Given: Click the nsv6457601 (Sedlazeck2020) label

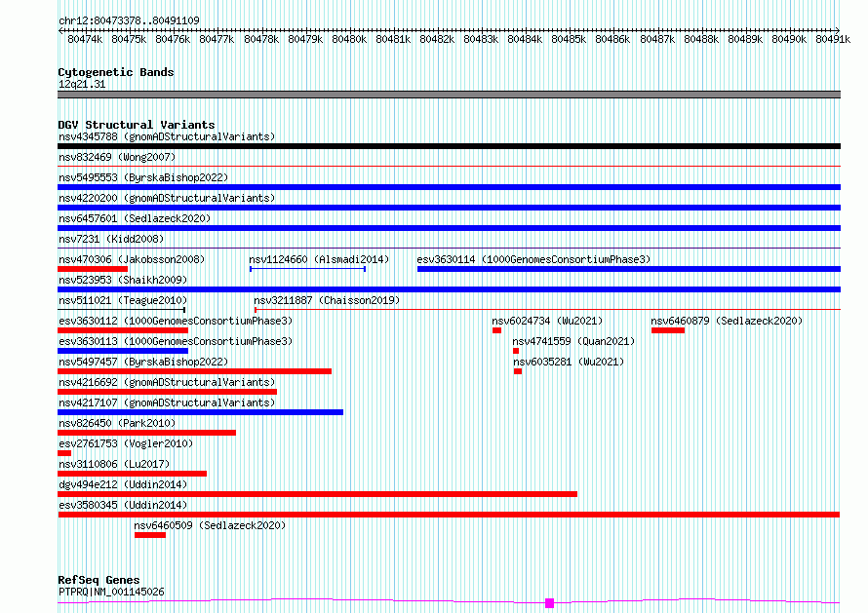Looking at the screenshot, I should tap(135, 218).
